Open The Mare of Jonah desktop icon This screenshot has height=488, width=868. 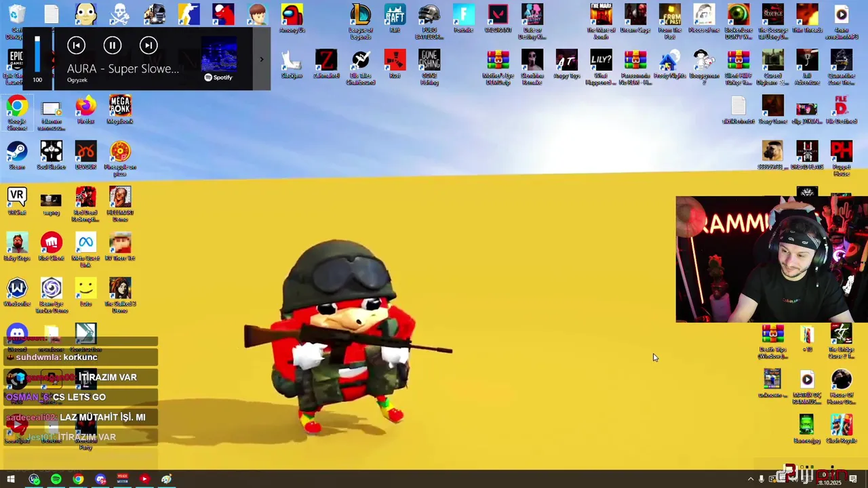click(601, 22)
